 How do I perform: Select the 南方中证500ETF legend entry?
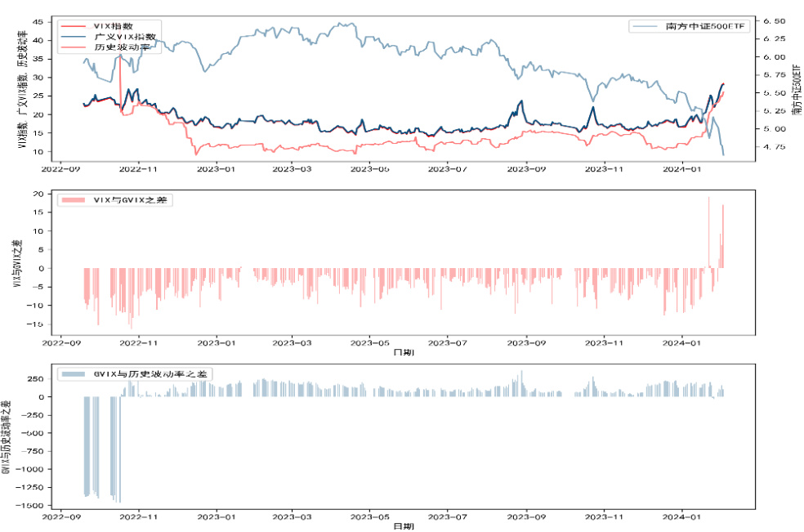coord(703,26)
